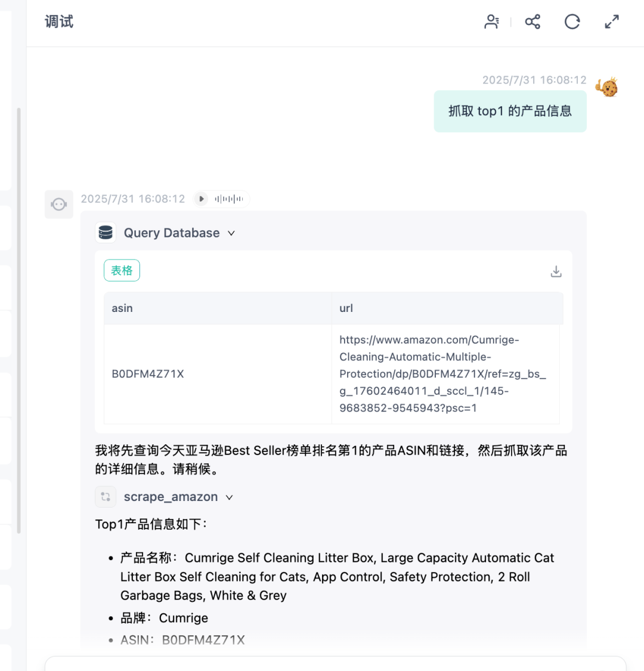The width and height of the screenshot is (644, 671).
Task: Click the 抓取 top1 的产品信息 message bubble
Action: point(510,111)
